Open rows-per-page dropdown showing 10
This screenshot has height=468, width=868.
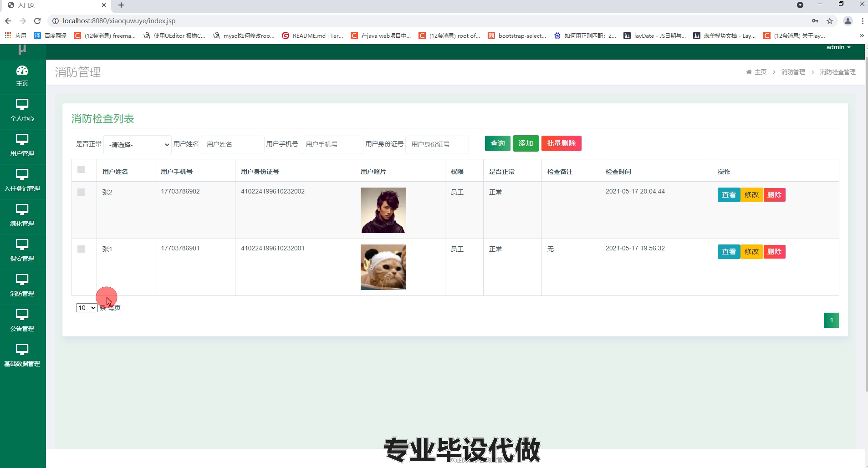tap(87, 308)
